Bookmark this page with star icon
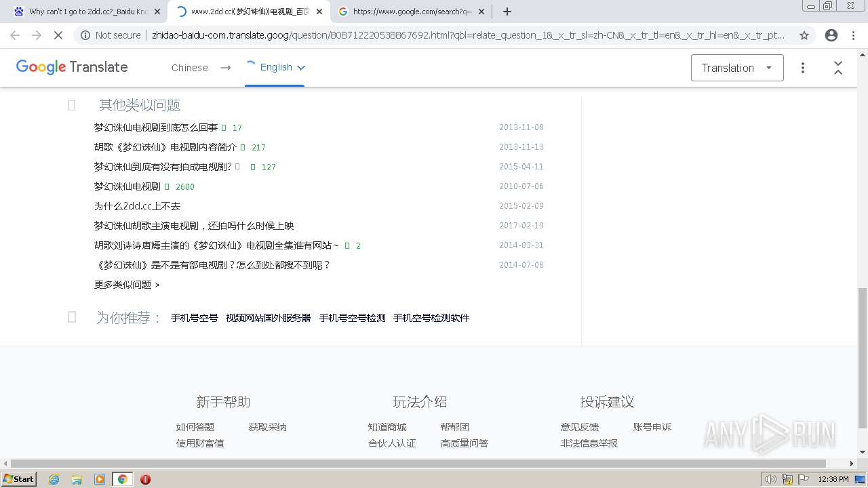This screenshot has height=488, width=868. coord(804,35)
